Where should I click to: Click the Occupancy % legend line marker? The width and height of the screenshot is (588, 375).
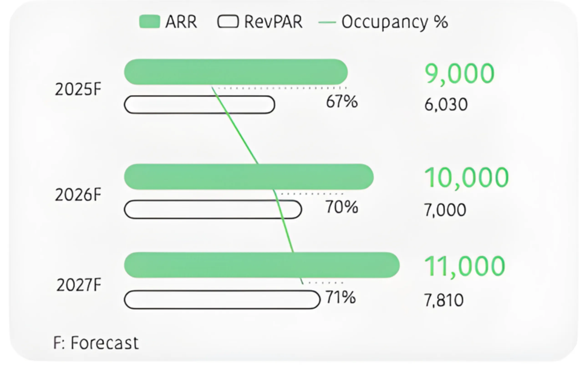tap(327, 22)
